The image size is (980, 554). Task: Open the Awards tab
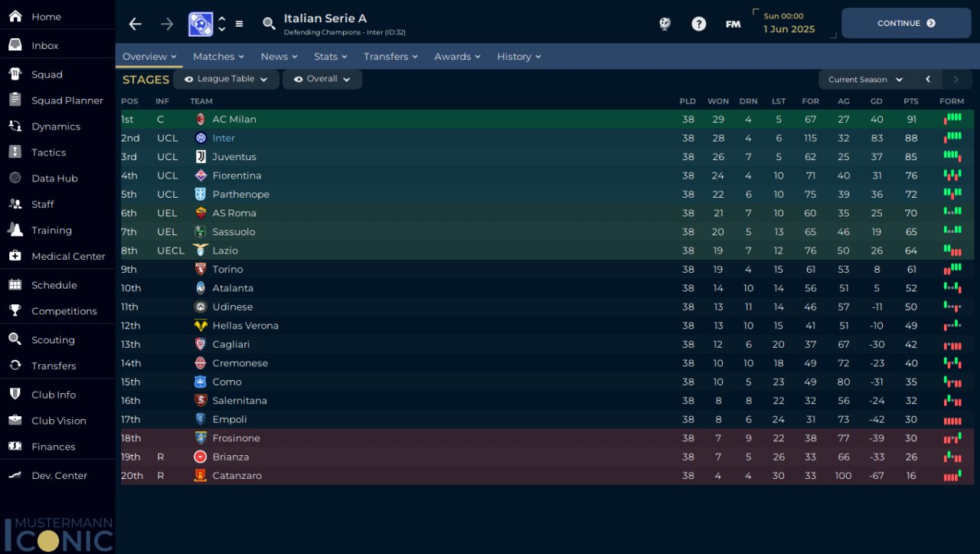point(457,57)
